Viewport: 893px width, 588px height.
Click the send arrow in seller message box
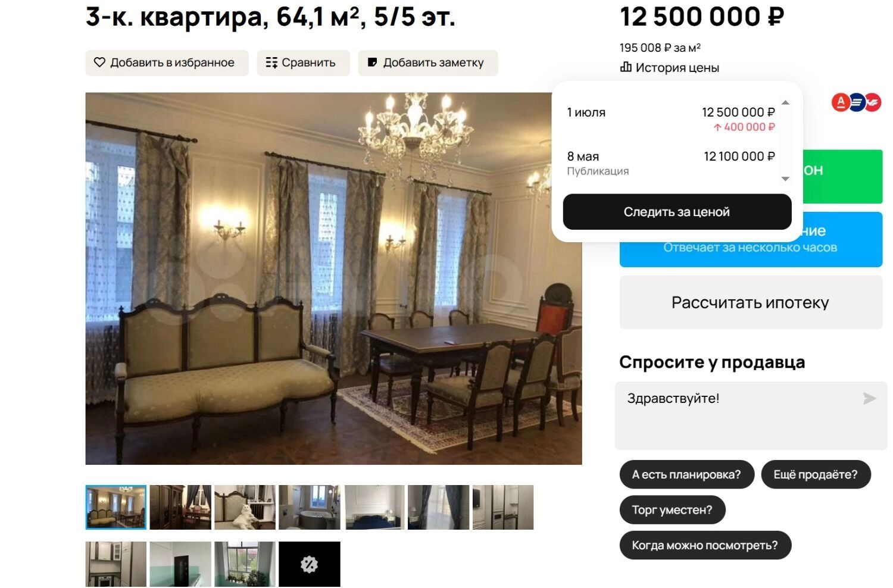pyautogui.click(x=870, y=398)
